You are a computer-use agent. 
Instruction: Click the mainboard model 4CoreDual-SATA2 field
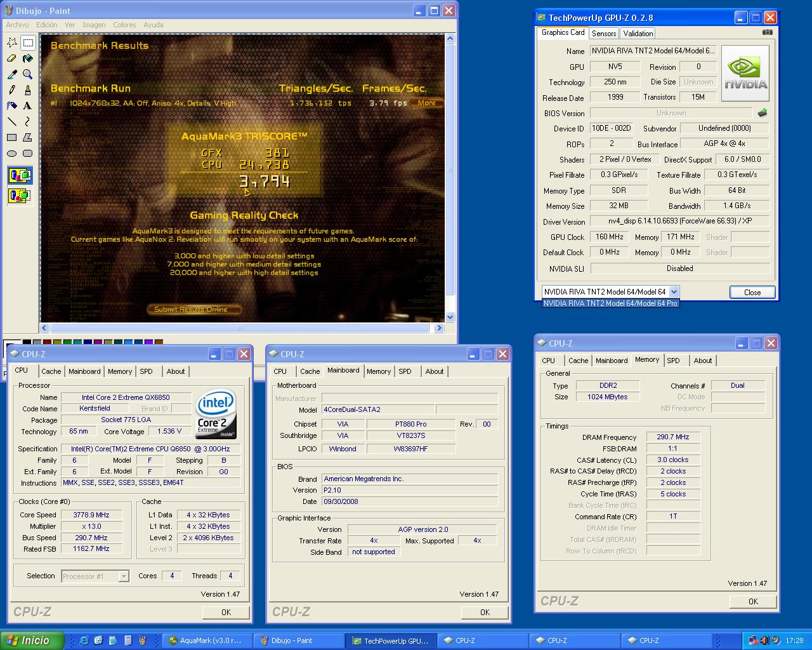tap(377, 409)
